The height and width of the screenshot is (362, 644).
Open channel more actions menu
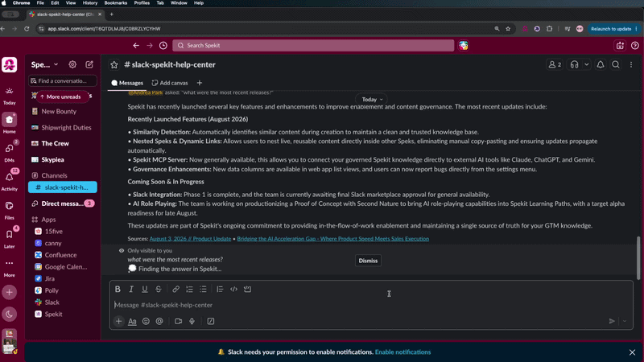click(x=631, y=64)
